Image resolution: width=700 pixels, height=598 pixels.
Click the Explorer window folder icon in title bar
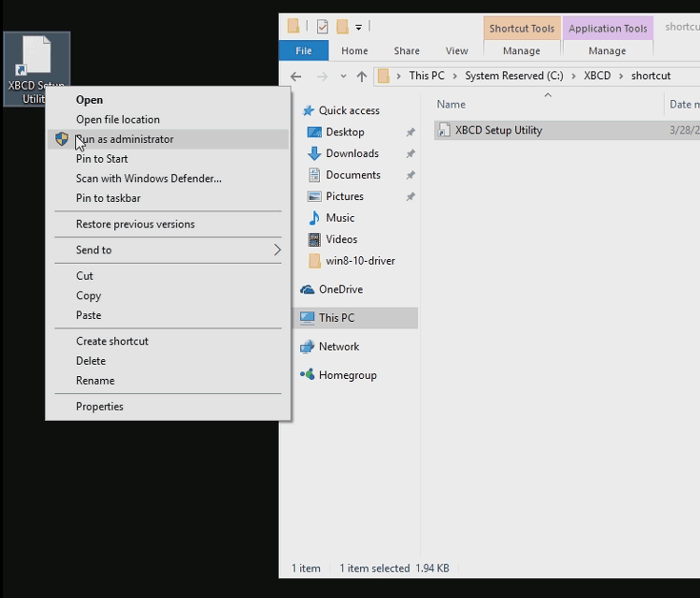coord(293,26)
